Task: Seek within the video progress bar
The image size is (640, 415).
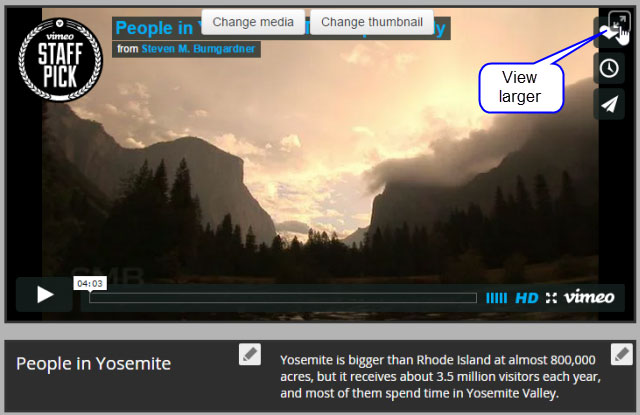Action: click(x=283, y=298)
